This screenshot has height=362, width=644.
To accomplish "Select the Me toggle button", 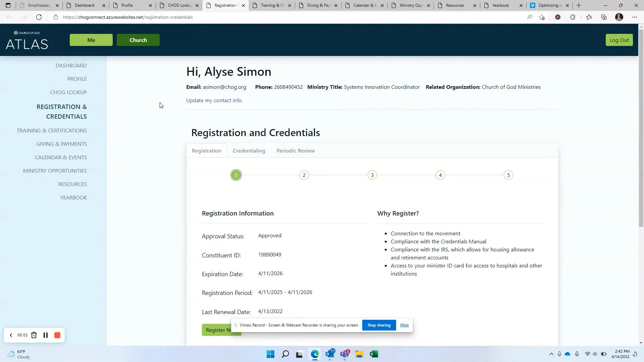I will [x=91, y=40].
